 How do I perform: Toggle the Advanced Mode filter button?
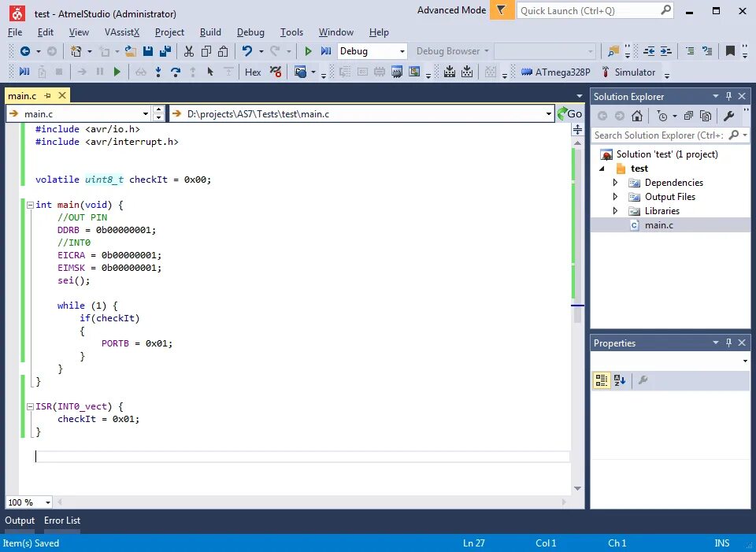pyautogui.click(x=502, y=10)
